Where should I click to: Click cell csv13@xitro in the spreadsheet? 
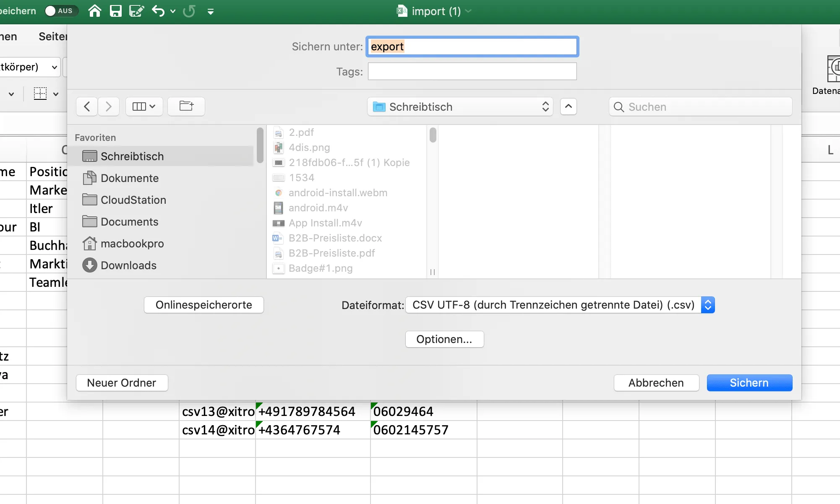coord(218,411)
